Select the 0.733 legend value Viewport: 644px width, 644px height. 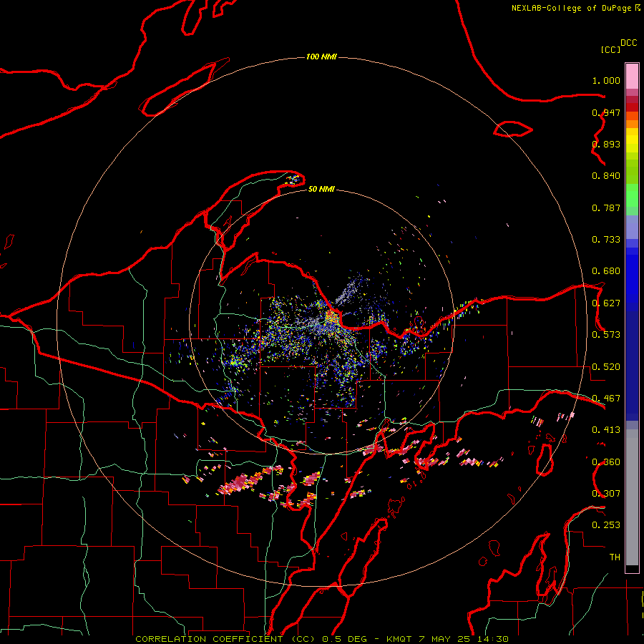[606, 240]
